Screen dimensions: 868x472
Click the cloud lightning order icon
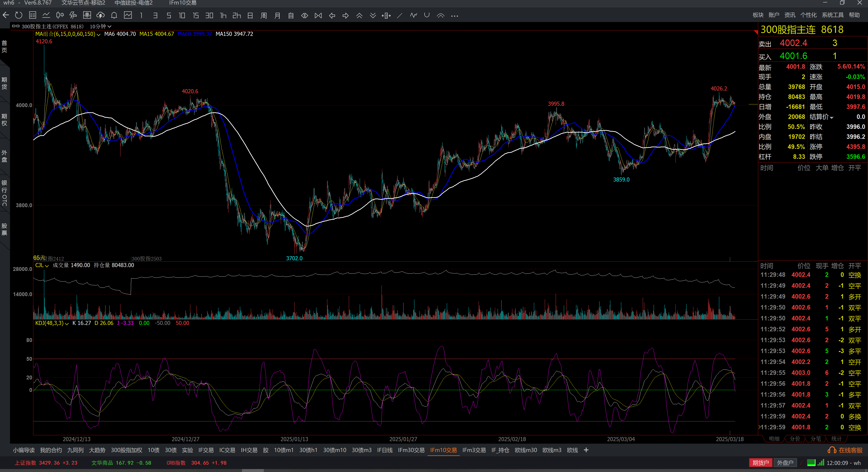pos(100,15)
